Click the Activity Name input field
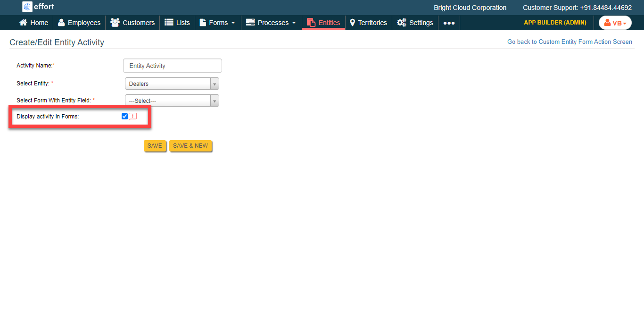 pos(172,65)
